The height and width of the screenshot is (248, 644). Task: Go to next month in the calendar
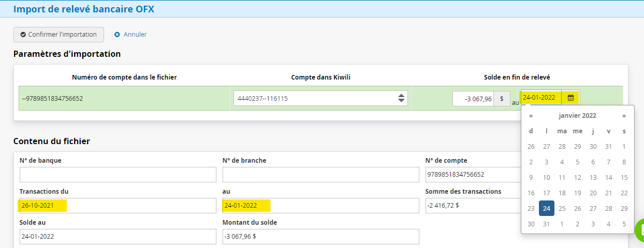[624, 116]
